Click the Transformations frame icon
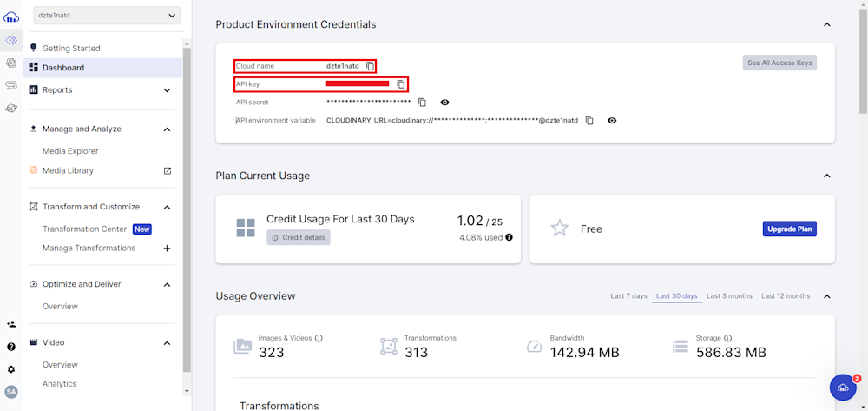Image resolution: width=868 pixels, height=411 pixels. pyautogui.click(x=389, y=346)
